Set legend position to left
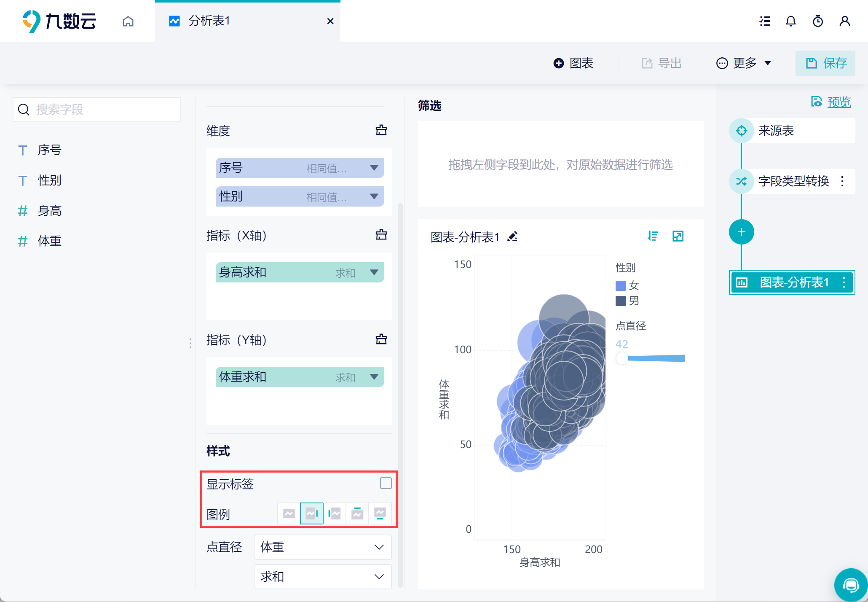The width and height of the screenshot is (868, 602). pyautogui.click(x=335, y=513)
